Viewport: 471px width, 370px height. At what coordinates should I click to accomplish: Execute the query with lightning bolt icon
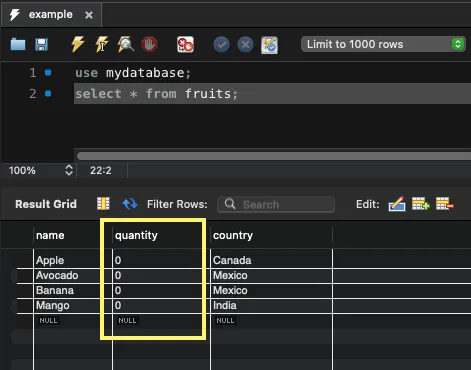[77, 44]
